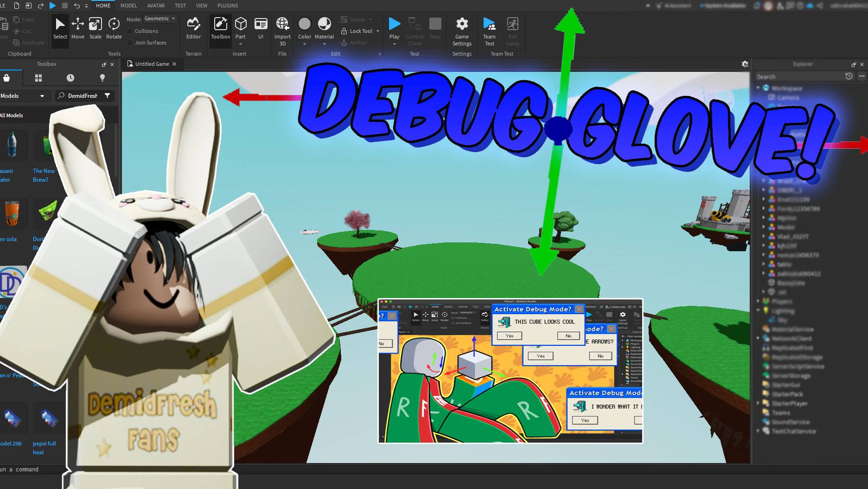This screenshot has width=868, height=489.
Task: Enable Join Surfaces
Action: [x=129, y=43]
